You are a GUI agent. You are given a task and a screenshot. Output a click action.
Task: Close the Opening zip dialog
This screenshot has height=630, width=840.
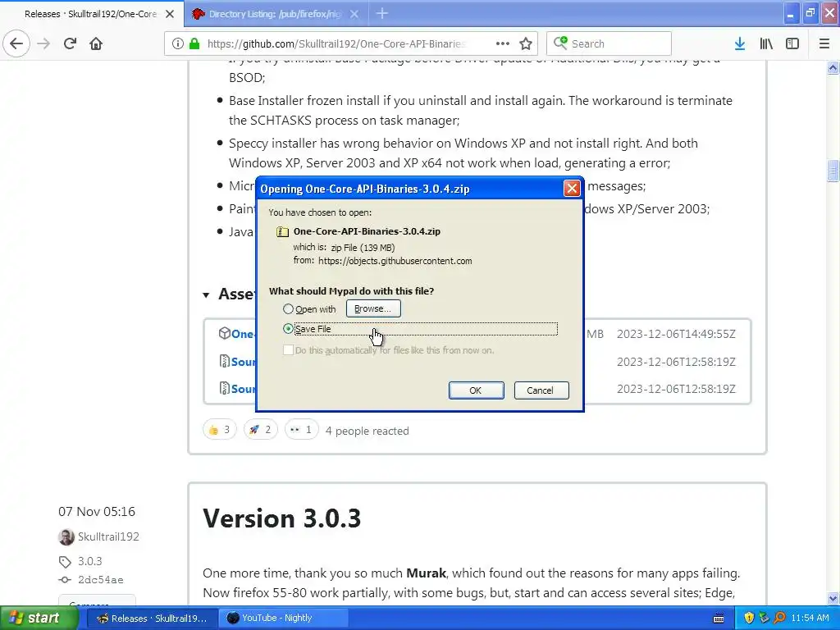572,188
